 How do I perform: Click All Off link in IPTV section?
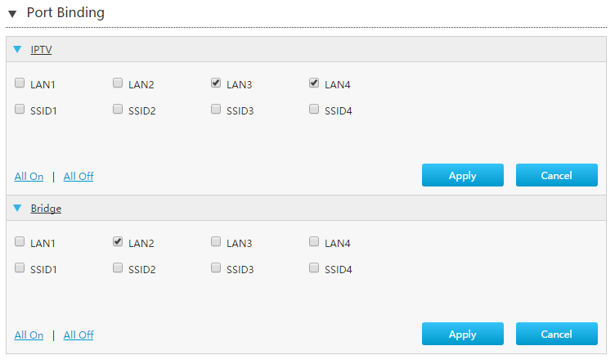click(x=79, y=176)
